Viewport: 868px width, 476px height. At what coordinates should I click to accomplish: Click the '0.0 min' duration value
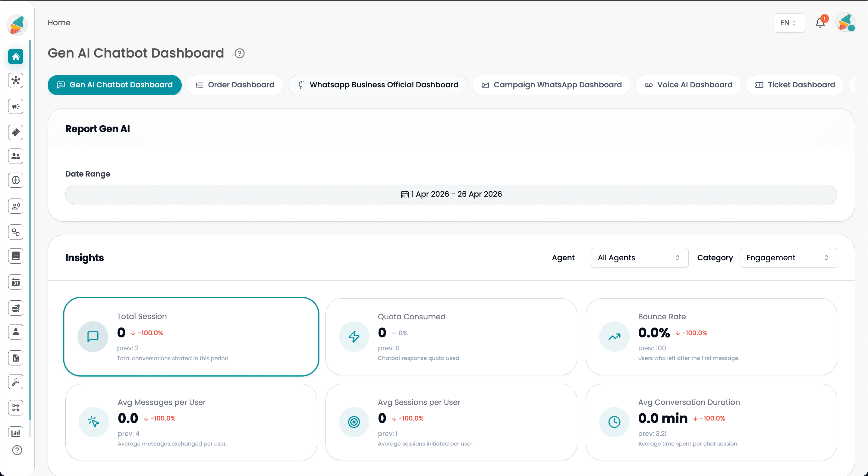click(663, 418)
